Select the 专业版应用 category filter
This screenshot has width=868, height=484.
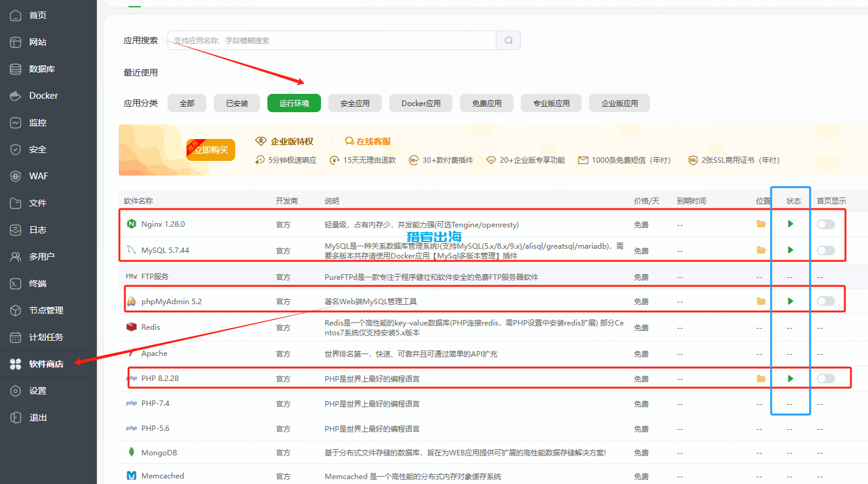(551, 103)
